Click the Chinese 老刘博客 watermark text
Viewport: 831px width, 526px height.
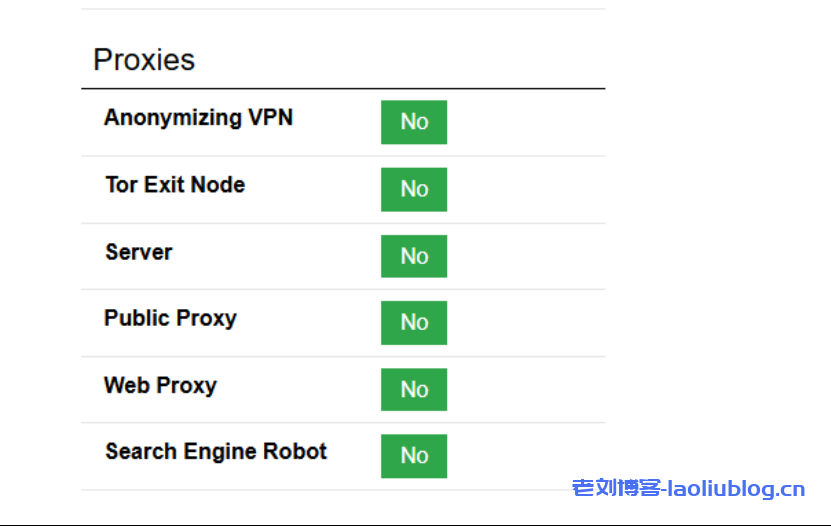[616, 489]
